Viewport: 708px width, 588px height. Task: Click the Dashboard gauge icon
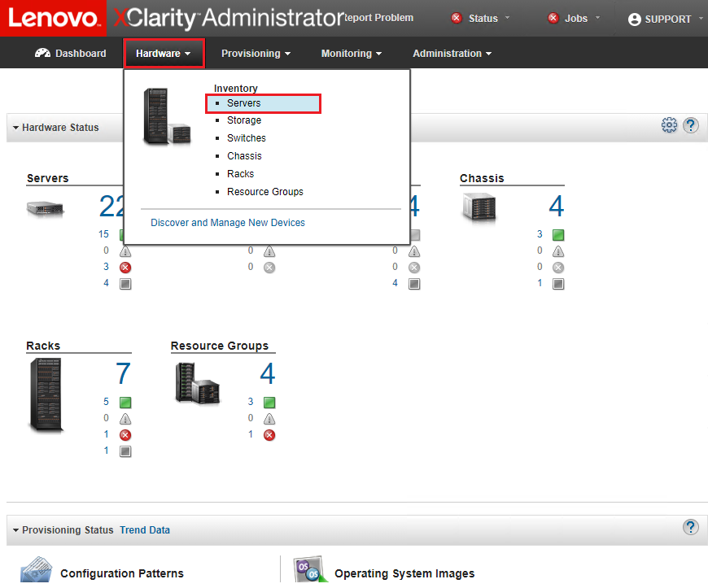[x=42, y=53]
